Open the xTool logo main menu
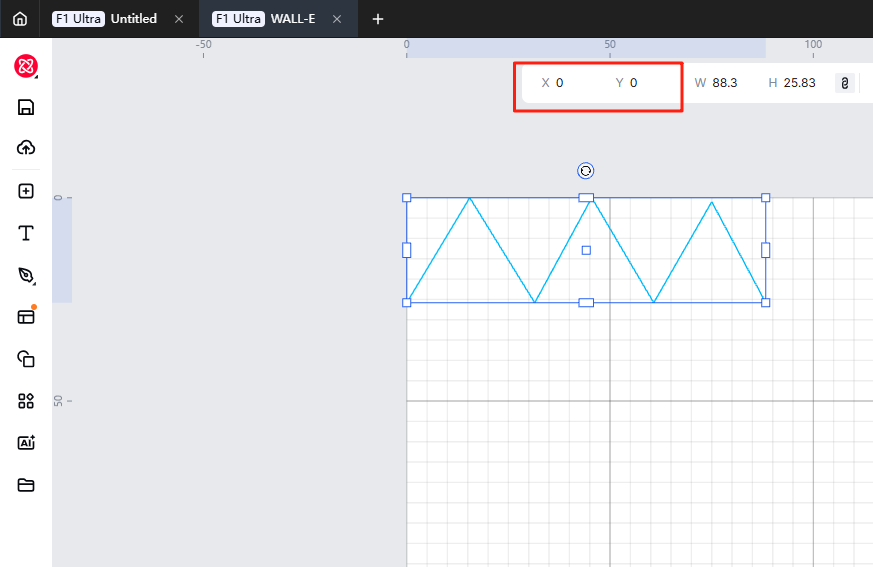Viewport: 873px width, 567px height. (26, 66)
